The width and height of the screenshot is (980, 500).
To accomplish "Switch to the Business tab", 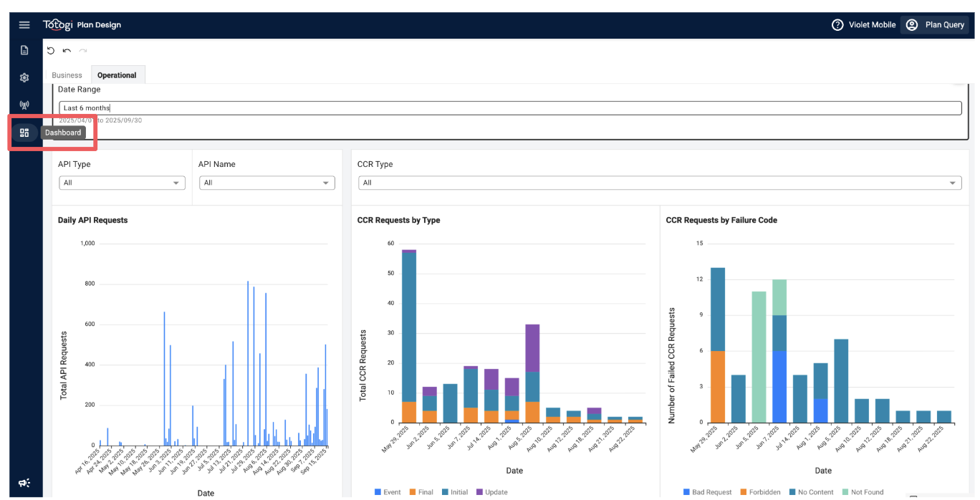I will click(67, 75).
